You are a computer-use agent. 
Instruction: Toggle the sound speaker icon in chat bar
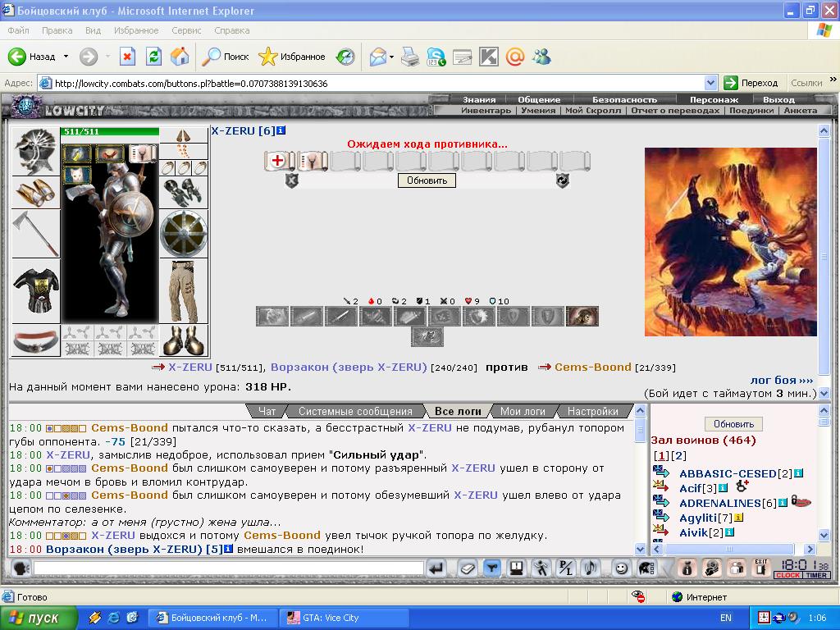591,568
